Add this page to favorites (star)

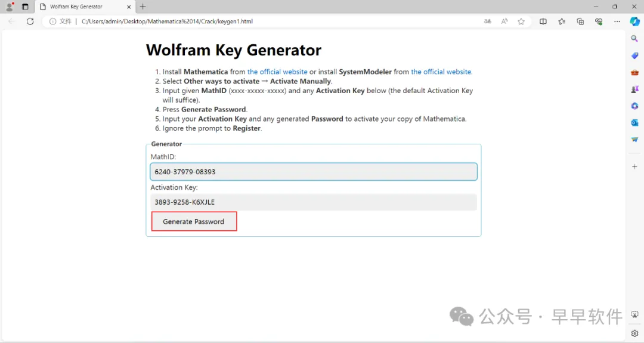click(521, 21)
